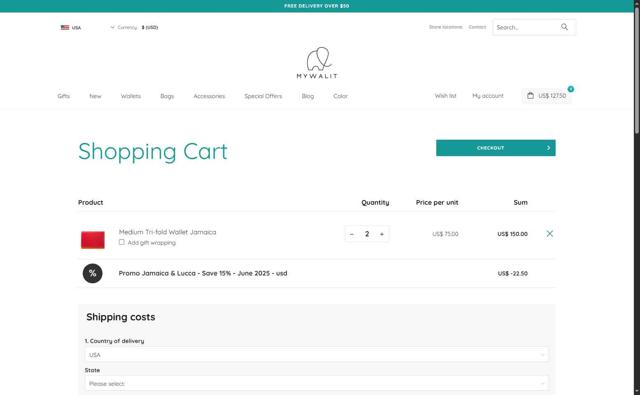
Task: Open the Special Offers menu
Action: 263,96
